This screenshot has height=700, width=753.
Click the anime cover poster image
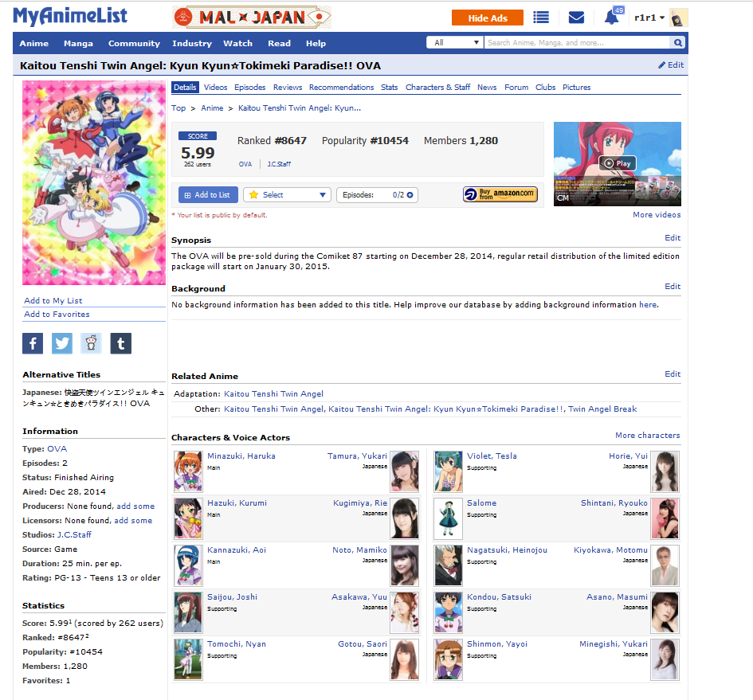click(94, 183)
